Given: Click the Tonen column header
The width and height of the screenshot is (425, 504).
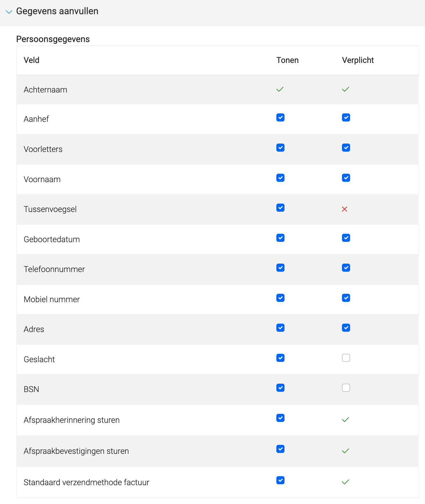Looking at the screenshot, I should coord(287,60).
